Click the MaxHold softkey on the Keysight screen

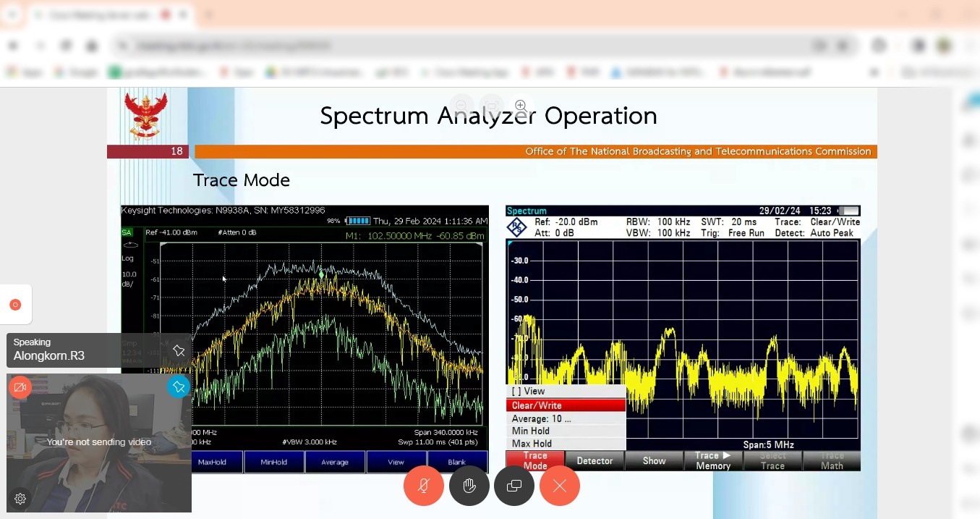(x=212, y=462)
